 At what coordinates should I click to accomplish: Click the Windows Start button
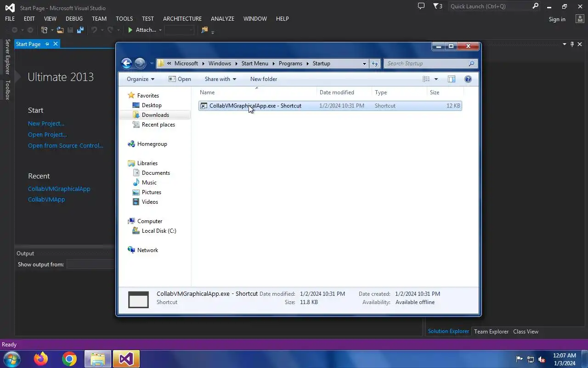(11, 359)
